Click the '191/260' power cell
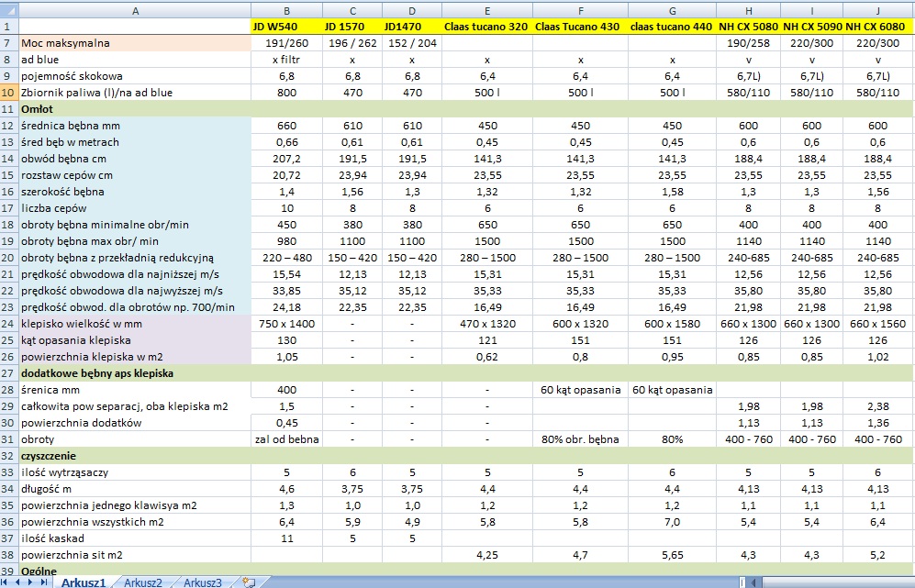 point(286,43)
